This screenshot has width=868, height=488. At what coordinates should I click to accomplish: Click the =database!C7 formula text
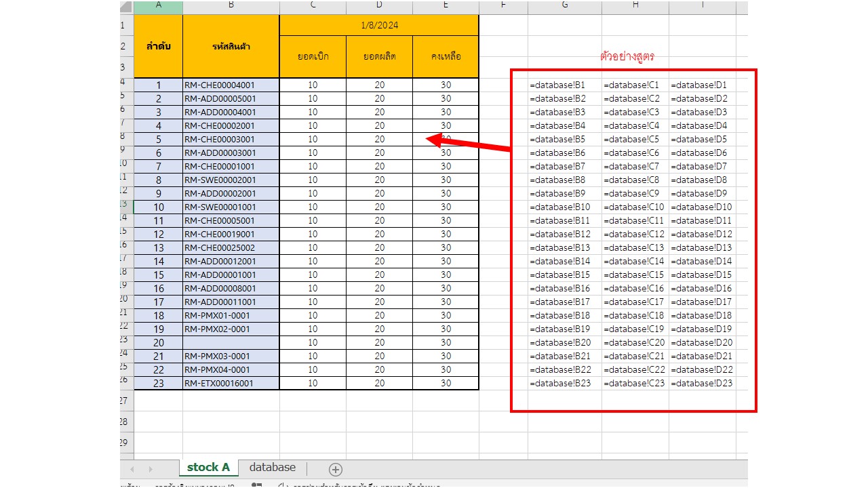[x=631, y=167]
